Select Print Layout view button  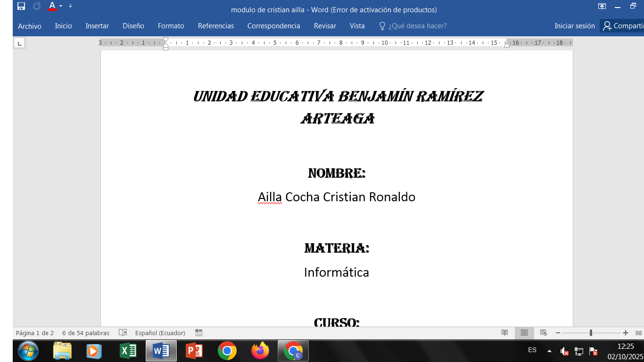point(524,333)
